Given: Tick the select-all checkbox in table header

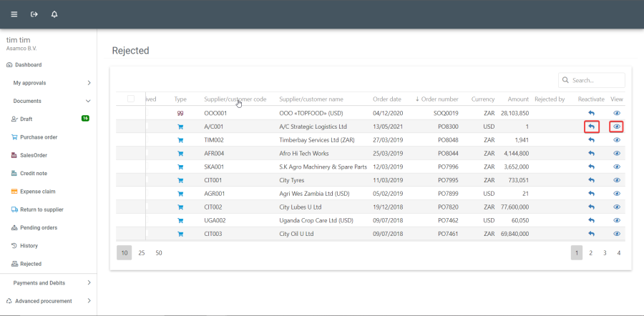Looking at the screenshot, I should pyautogui.click(x=131, y=99).
